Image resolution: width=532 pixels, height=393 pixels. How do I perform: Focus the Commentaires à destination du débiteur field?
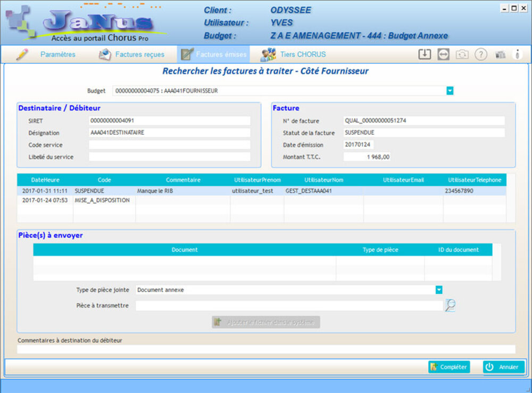click(266, 349)
